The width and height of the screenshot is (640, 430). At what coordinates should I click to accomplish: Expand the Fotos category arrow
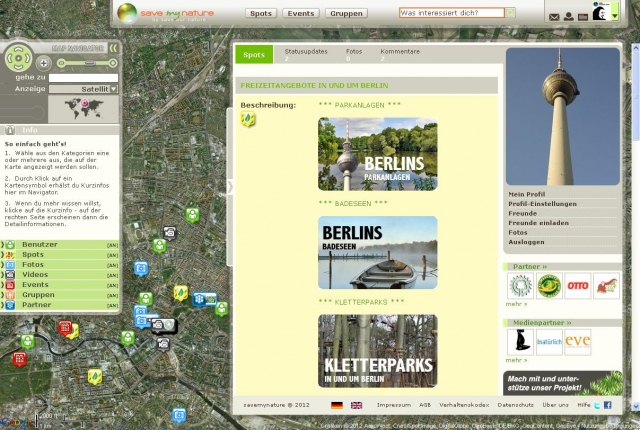pos(2,265)
